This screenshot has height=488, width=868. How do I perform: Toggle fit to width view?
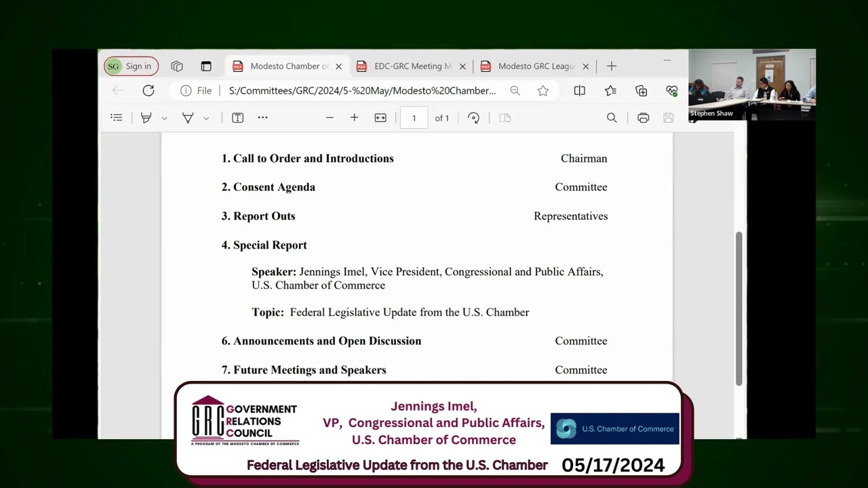[x=380, y=118]
